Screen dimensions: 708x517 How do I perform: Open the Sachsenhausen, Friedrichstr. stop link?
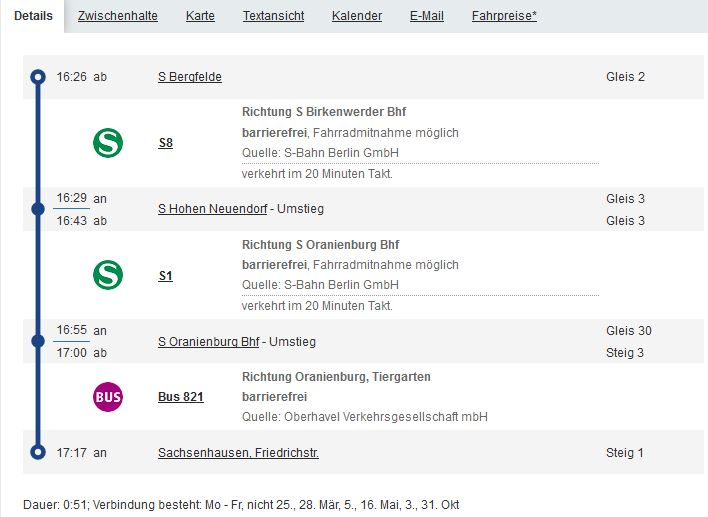tap(238, 453)
